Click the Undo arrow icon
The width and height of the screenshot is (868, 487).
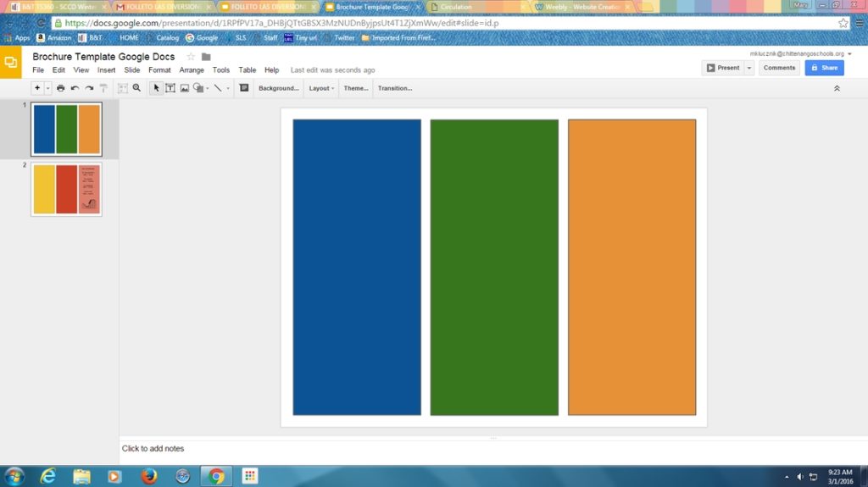click(75, 88)
